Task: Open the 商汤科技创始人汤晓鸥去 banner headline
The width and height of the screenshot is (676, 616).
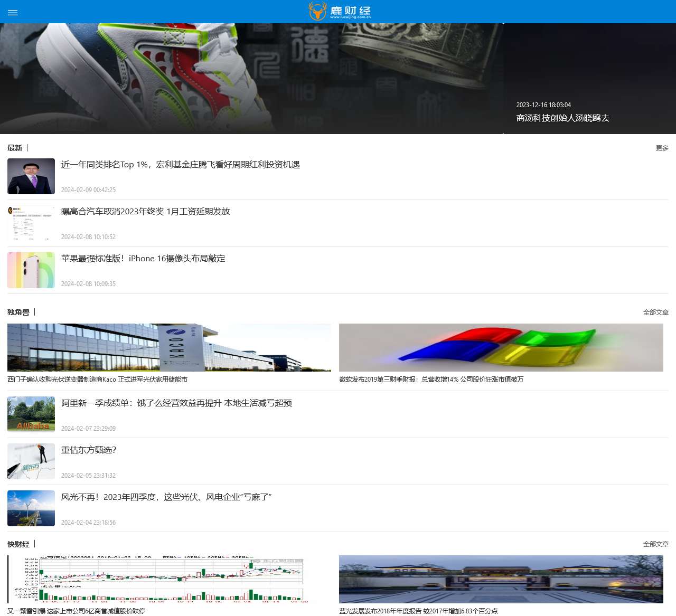Action: [562, 118]
